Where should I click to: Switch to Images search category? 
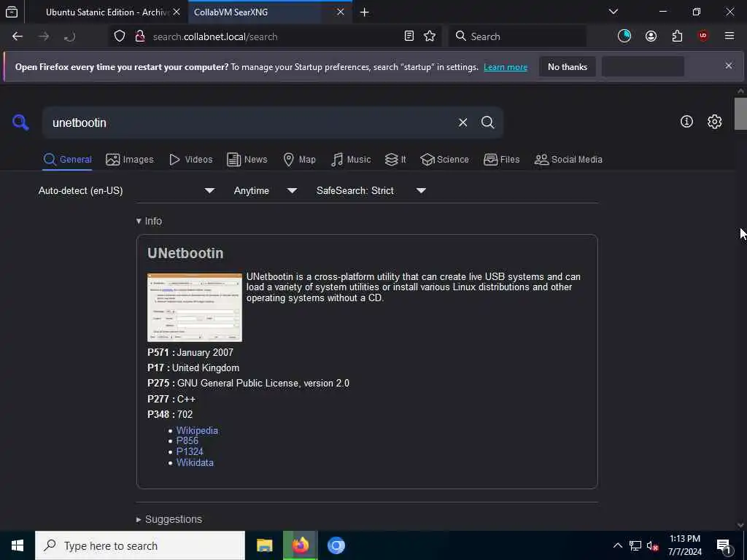coord(130,160)
